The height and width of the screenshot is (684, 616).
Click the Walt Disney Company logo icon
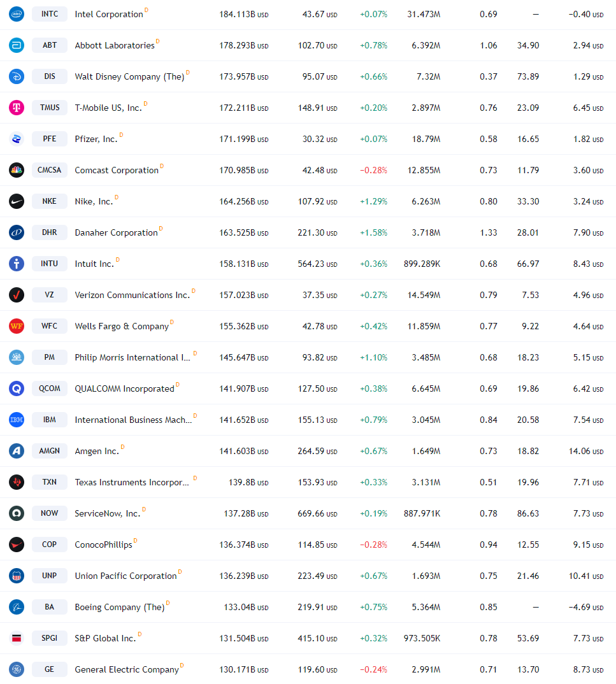17,76
